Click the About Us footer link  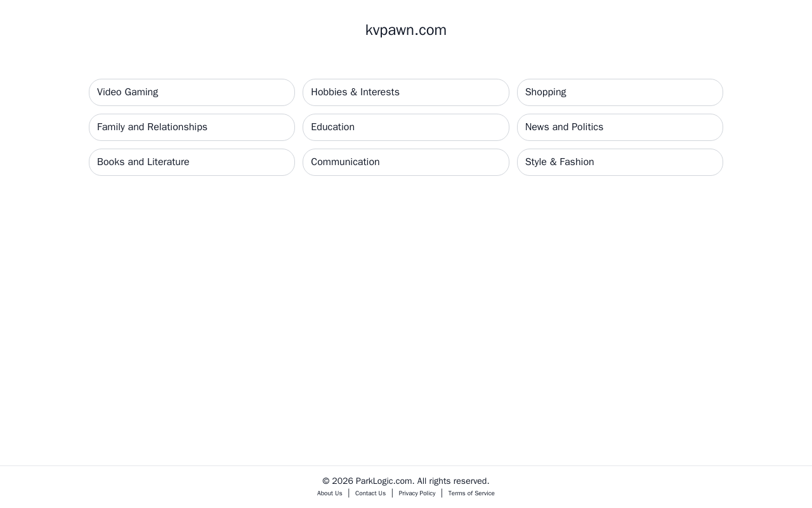click(x=330, y=493)
